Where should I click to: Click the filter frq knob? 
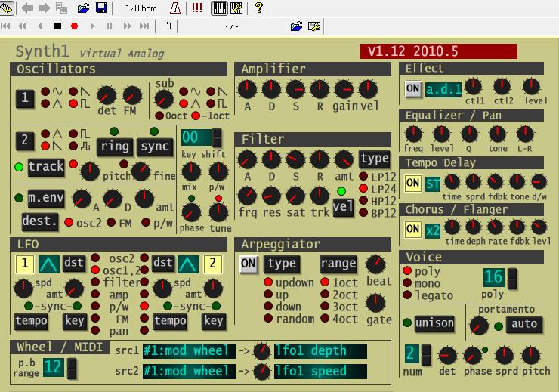[247, 196]
